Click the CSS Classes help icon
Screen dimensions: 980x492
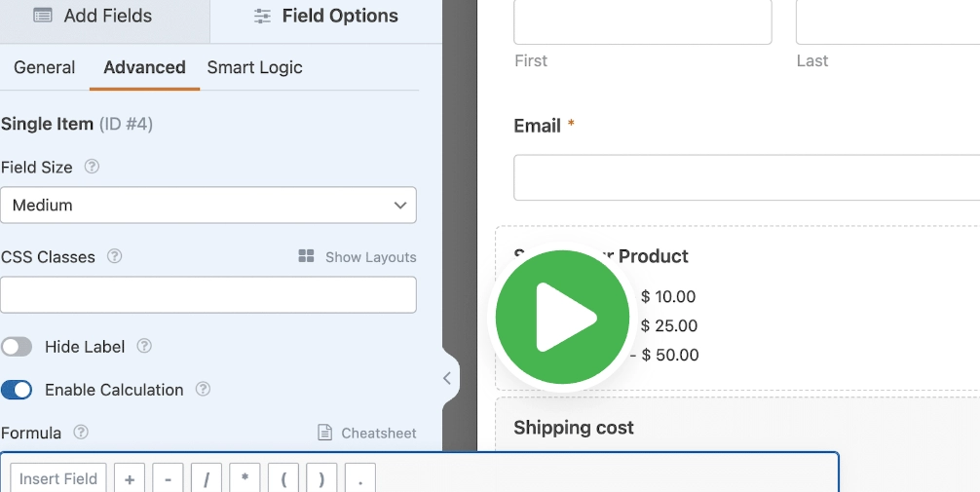tap(114, 256)
